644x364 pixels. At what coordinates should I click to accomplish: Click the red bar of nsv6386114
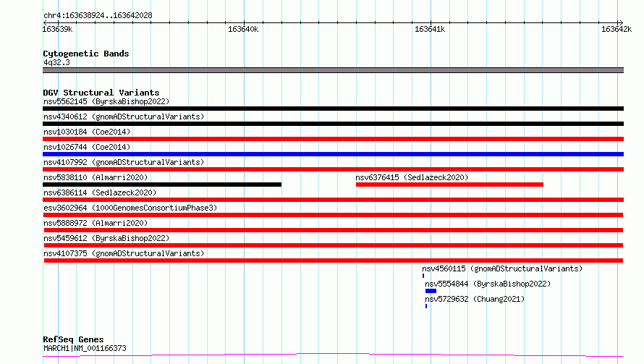(333, 200)
